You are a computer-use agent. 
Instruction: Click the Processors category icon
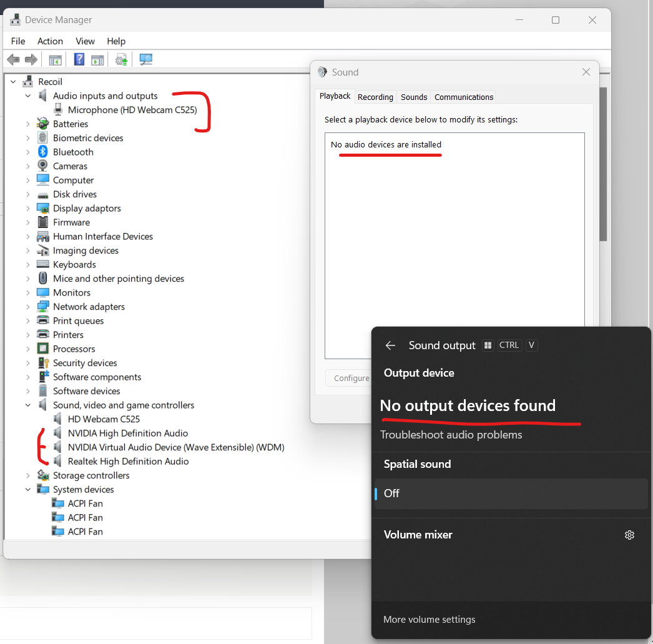tap(42, 349)
